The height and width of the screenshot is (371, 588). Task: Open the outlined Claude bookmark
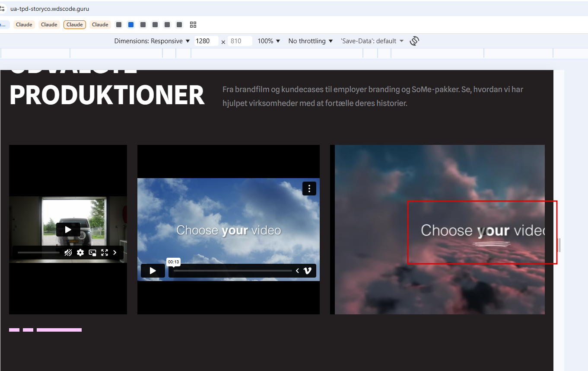pos(75,25)
